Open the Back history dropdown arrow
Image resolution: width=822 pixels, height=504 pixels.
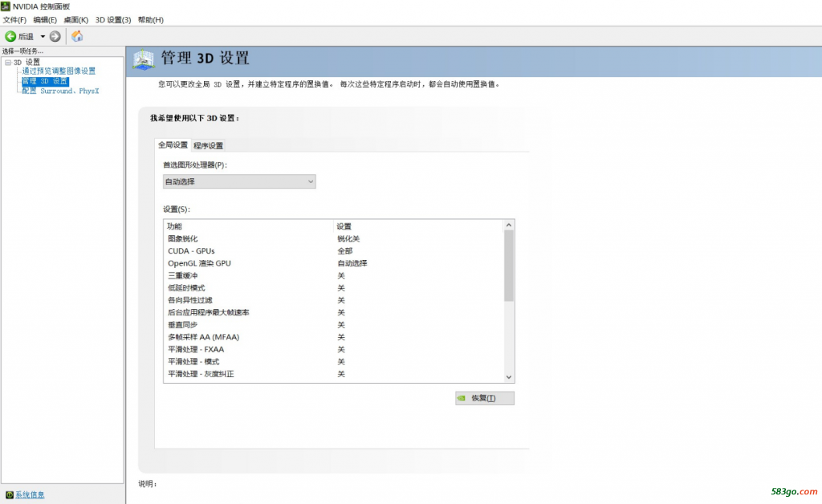[43, 36]
